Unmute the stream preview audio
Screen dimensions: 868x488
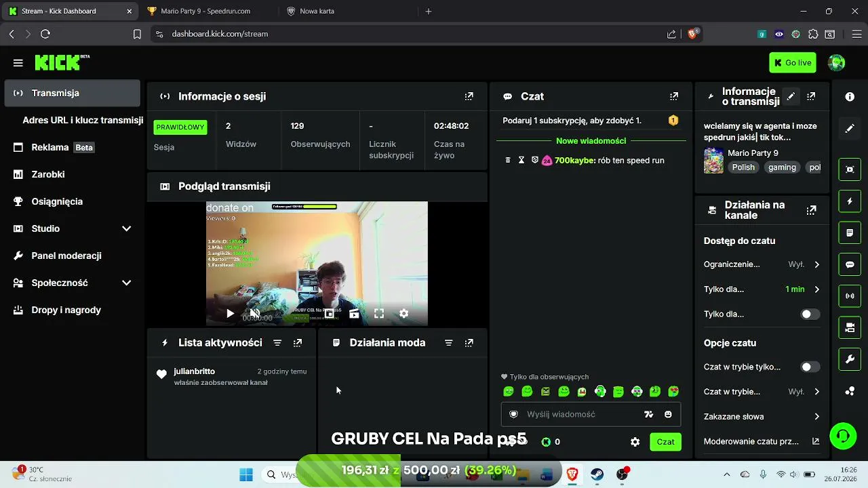(255, 313)
